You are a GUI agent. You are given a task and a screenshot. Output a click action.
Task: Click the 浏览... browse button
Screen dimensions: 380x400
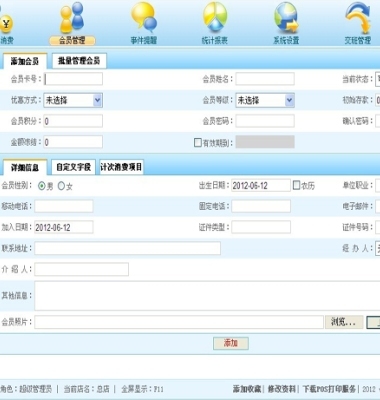coord(344,322)
